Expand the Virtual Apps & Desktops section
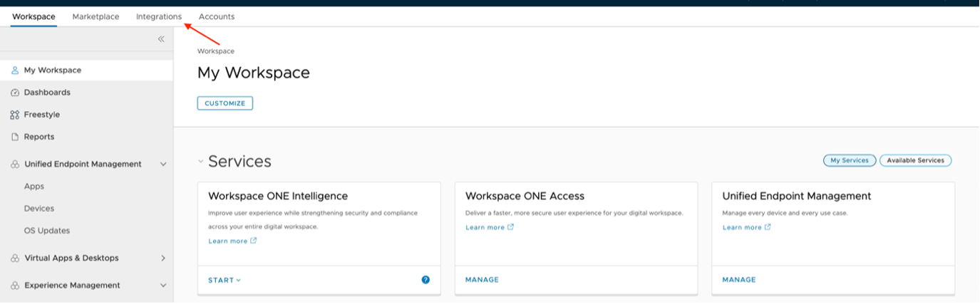 pos(163,258)
